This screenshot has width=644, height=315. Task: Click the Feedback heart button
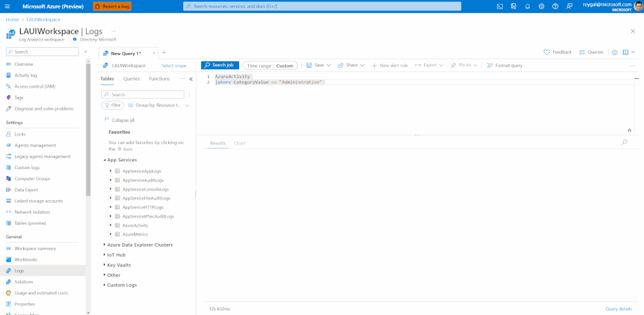coord(558,52)
